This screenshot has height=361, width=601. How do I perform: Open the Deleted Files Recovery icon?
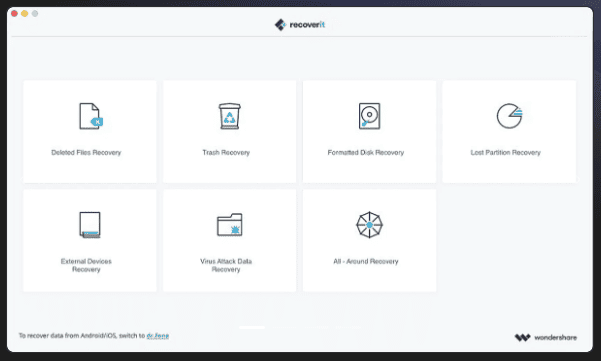click(90, 116)
